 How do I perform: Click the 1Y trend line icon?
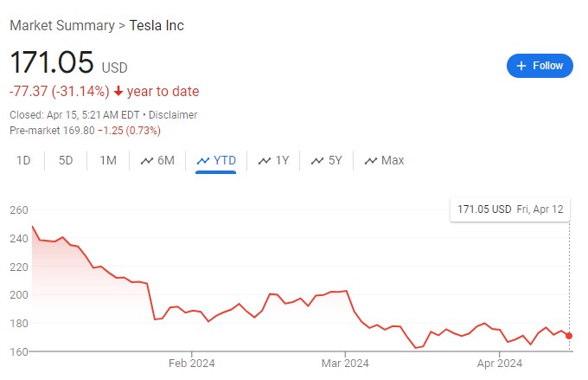click(x=265, y=161)
